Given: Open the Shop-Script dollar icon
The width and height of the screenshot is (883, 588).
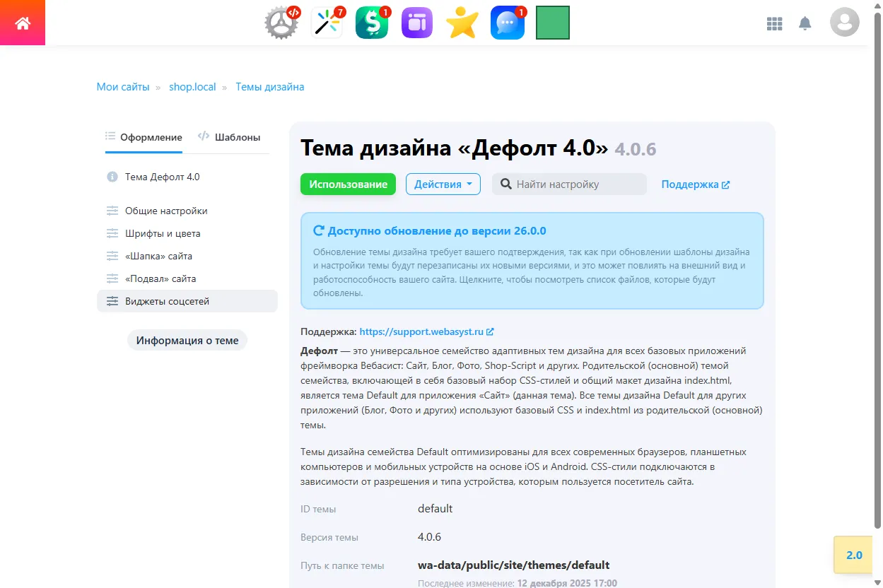Looking at the screenshot, I should point(372,22).
